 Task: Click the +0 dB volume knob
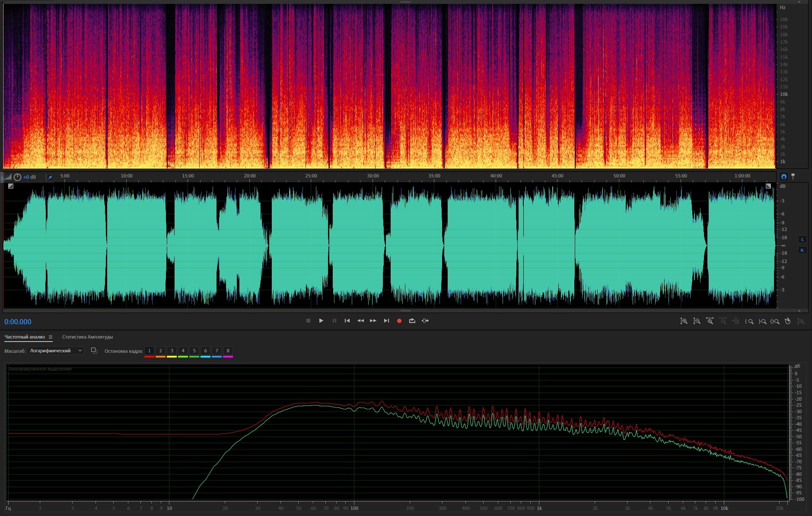17,177
